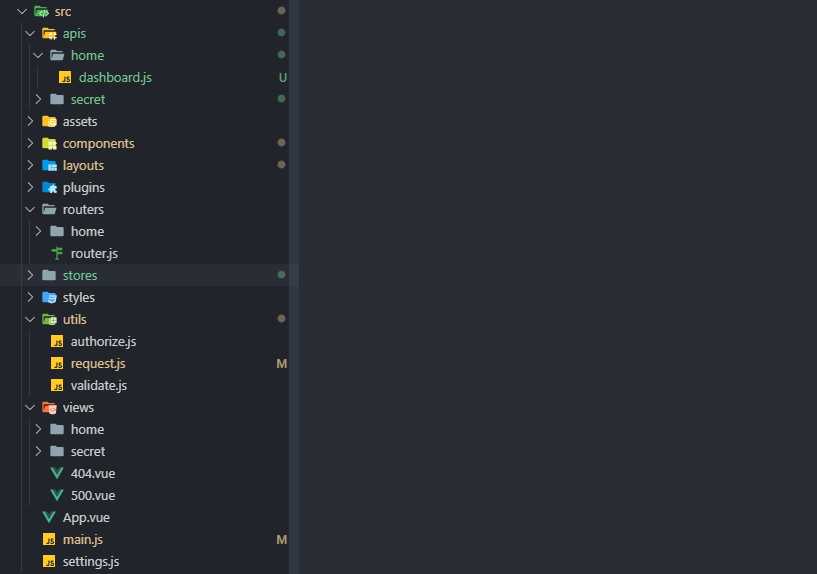Click the dashboard.js JavaScript file icon
This screenshot has width=817, height=574.
(65, 77)
